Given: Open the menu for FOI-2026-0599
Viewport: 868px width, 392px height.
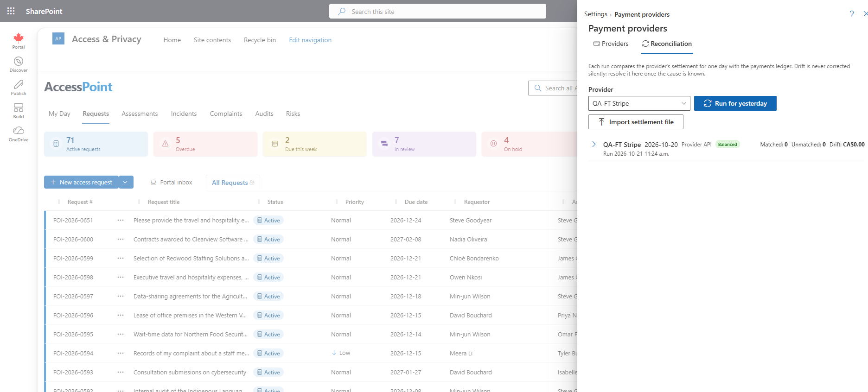Looking at the screenshot, I should pos(121,258).
